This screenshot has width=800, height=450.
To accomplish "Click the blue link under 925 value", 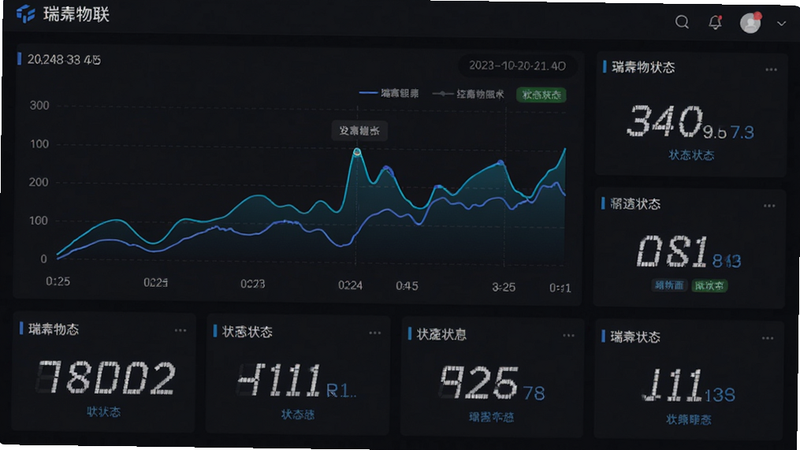I will point(491,417).
